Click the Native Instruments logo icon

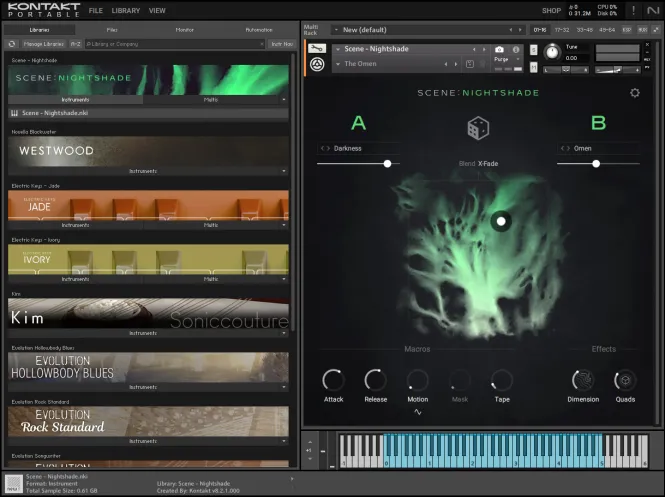tap(651, 10)
